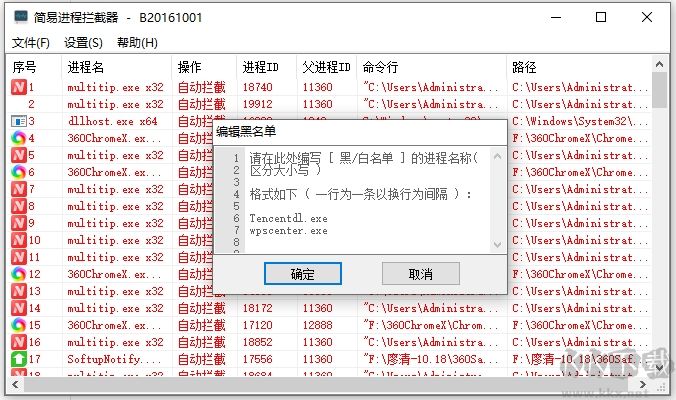Click the app icon in the title bar
Screen dimensions: 676x400
pyautogui.click(x=21, y=17)
